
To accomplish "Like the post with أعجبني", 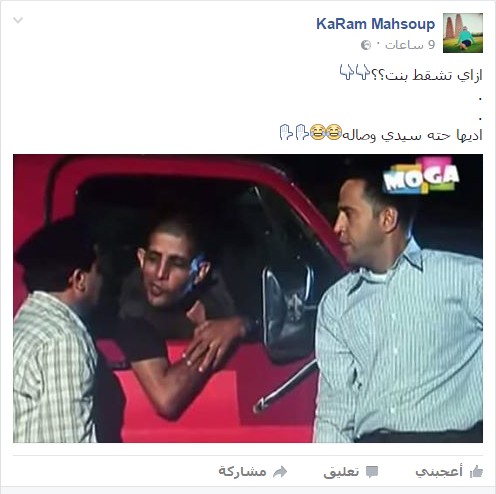I will 439,472.
